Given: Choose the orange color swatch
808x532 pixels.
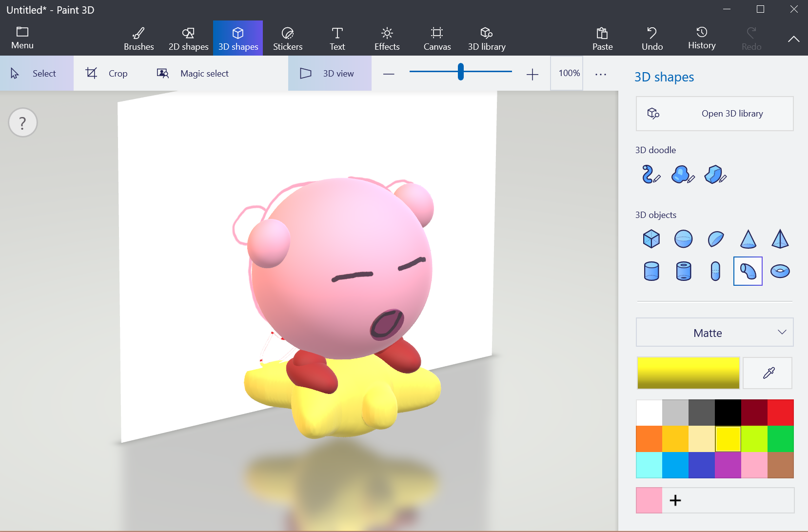Looking at the screenshot, I should coord(650,439).
